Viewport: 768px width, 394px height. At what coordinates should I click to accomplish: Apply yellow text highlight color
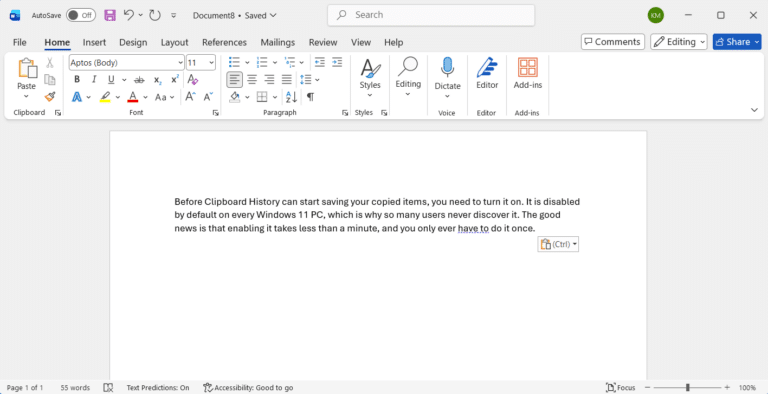(x=105, y=97)
